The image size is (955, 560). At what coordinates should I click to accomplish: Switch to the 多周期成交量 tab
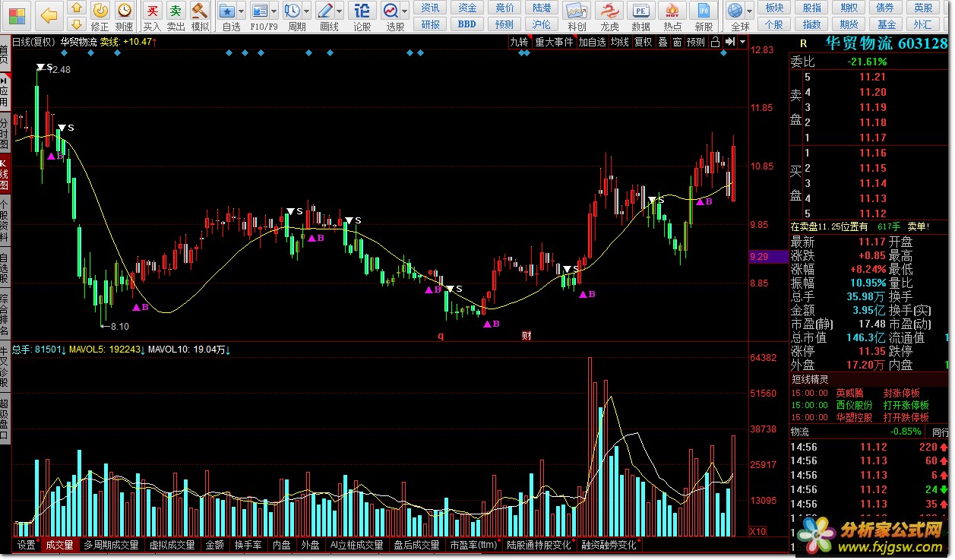tap(111, 545)
